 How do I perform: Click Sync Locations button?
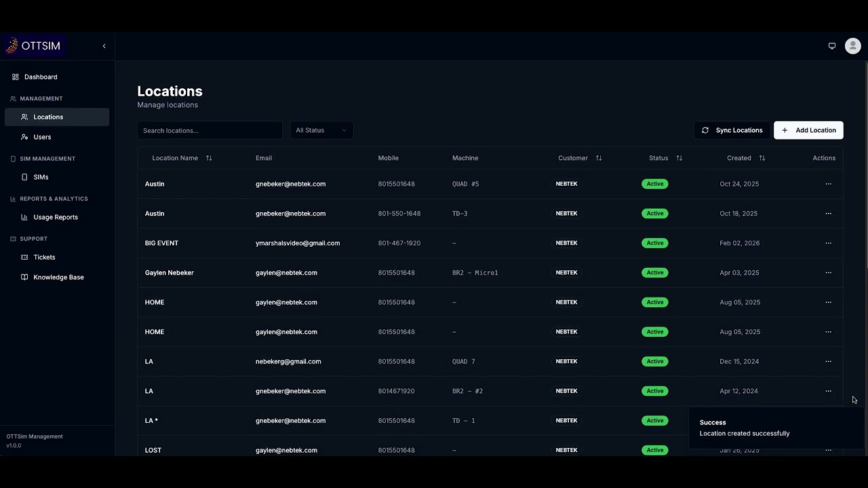point(732,130)
